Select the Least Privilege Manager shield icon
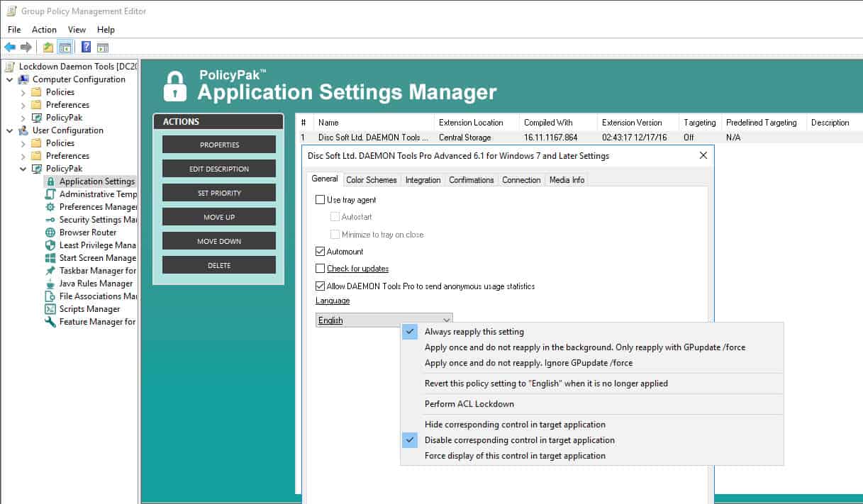Image resolution: width=863 pixels, height=504 pixels. coord(50,245)
